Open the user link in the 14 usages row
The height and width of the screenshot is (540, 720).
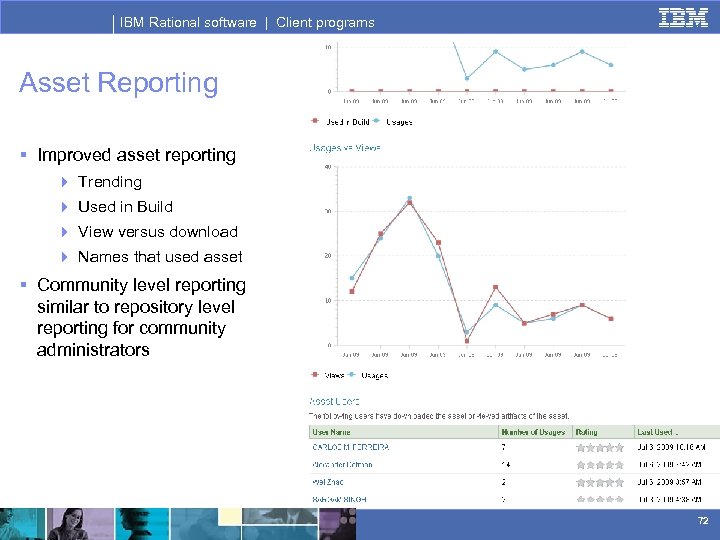[x=342, y=465]
